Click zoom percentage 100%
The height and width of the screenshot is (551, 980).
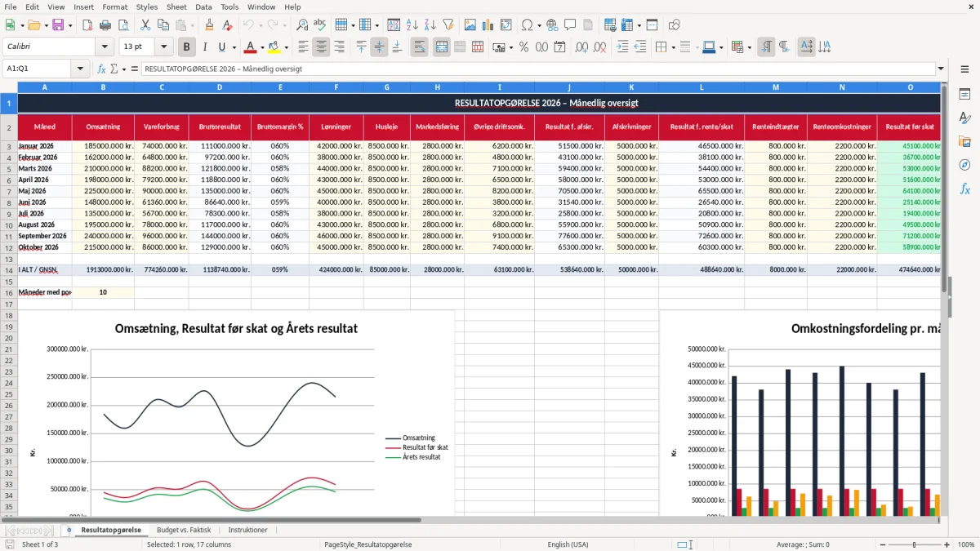pos(966,544)
